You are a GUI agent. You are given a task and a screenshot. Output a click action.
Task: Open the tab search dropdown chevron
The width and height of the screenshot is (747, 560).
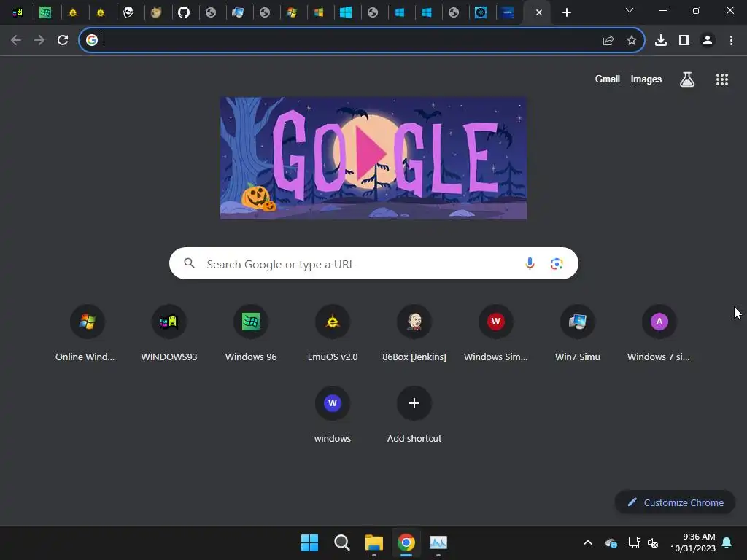(x=630, y=10)
